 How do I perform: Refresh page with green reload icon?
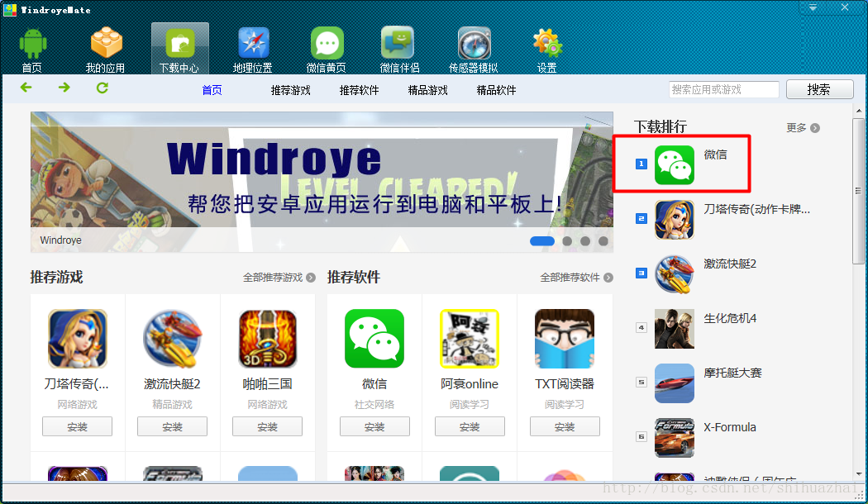[x=103, y=88]
